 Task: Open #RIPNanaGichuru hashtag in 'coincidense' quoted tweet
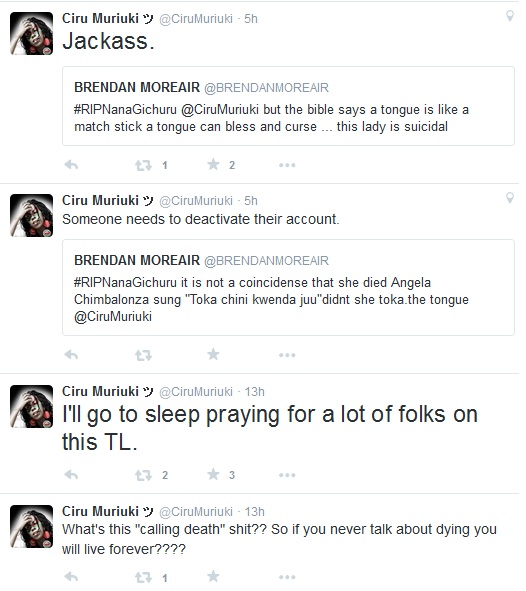coord(125,283)
